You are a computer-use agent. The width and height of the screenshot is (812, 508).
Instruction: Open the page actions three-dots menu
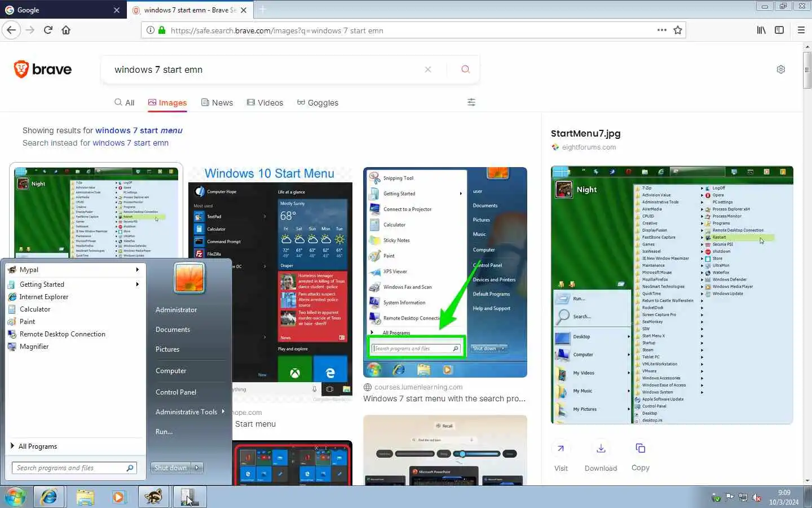click(661, 30)
